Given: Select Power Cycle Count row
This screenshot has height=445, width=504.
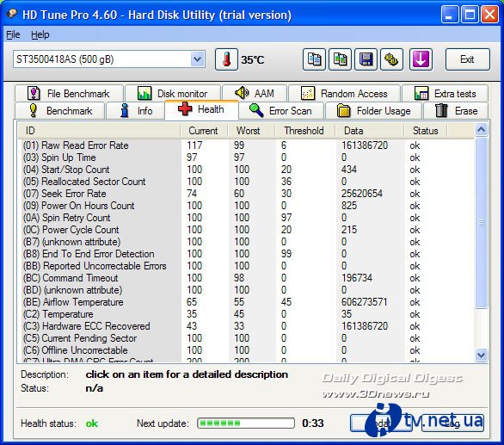Looking at the screenshot, I should click(x=246, y=230).
